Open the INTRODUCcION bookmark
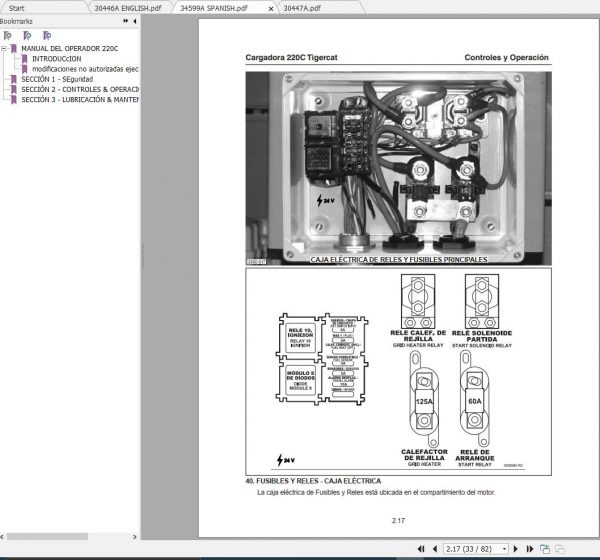This screenshot has width=600, height=560. (57, 59)
